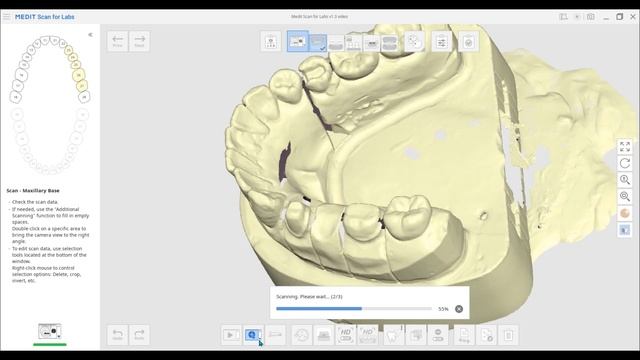The image size is (640, 360).
Task: Select tooth 18 in the chart
Action: pyautogui.click(x=16, y=97)
